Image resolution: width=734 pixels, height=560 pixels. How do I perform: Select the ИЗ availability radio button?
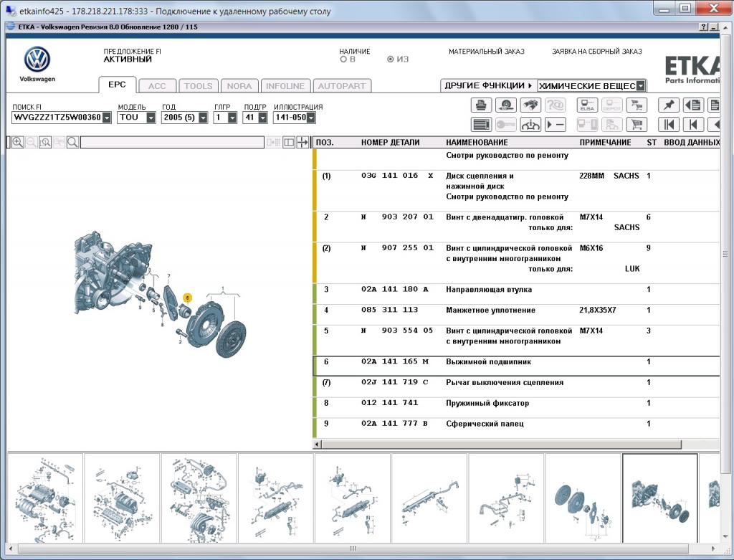click(391, 60)
